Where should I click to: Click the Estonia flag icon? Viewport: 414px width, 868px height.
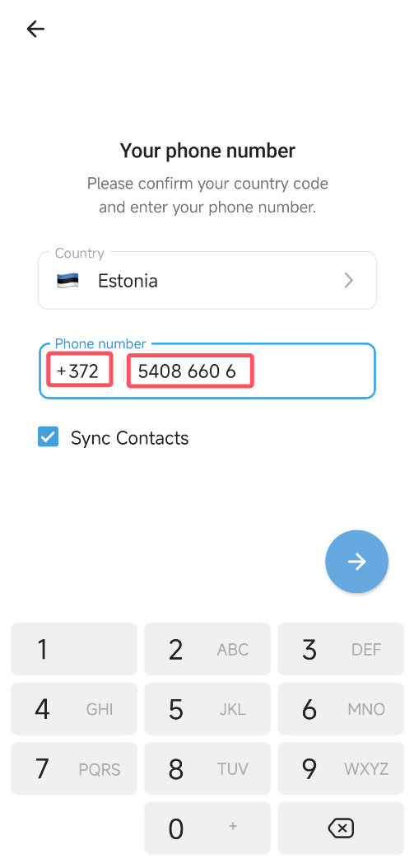(x=67, y=281)
